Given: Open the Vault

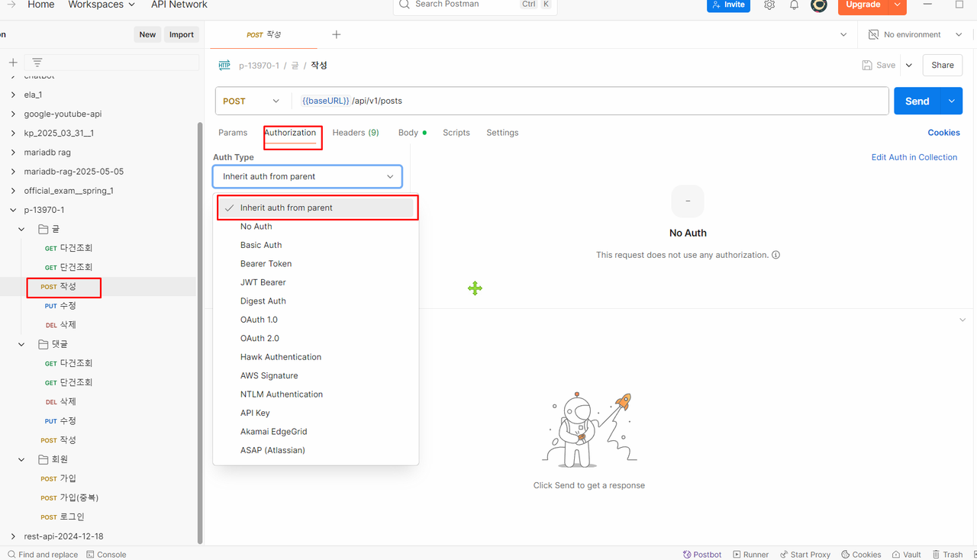Looking at the screenshot, I should point(906,555).
